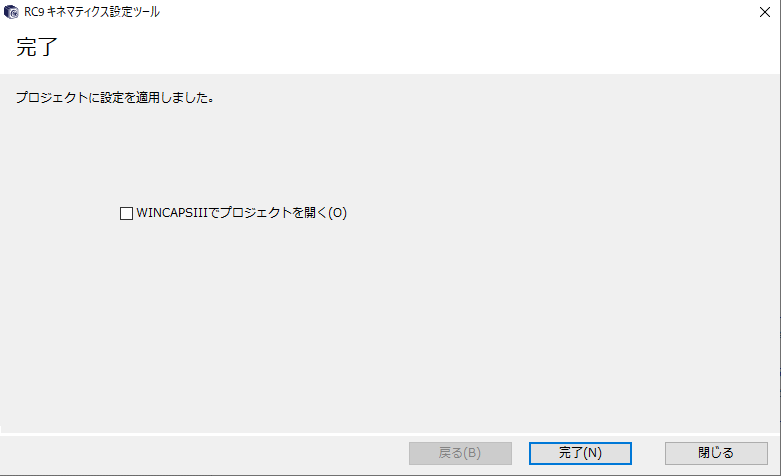This screenshot has height=476, width=781.
Task: Click the greyed-out 戻る(B) back button
Action: [x=460, y=453]
